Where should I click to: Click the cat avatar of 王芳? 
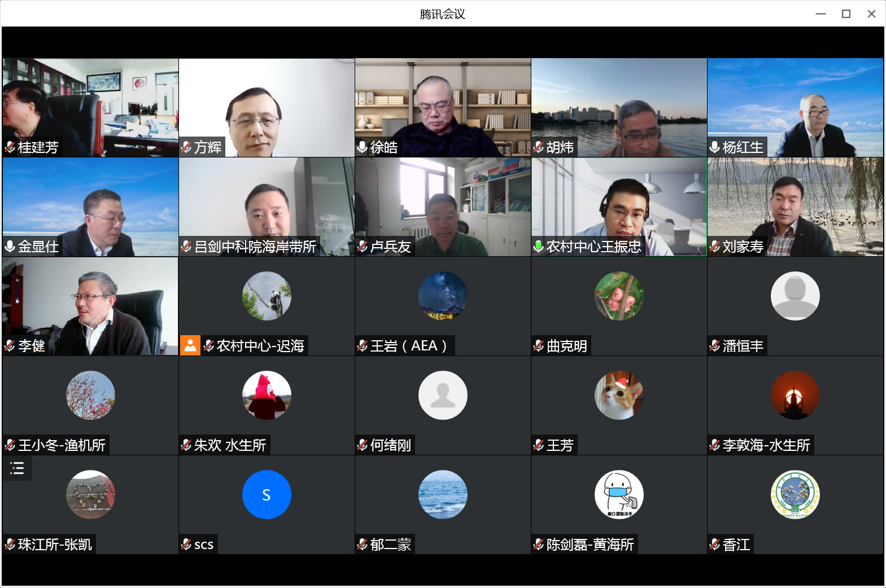(x=619, y=395)
